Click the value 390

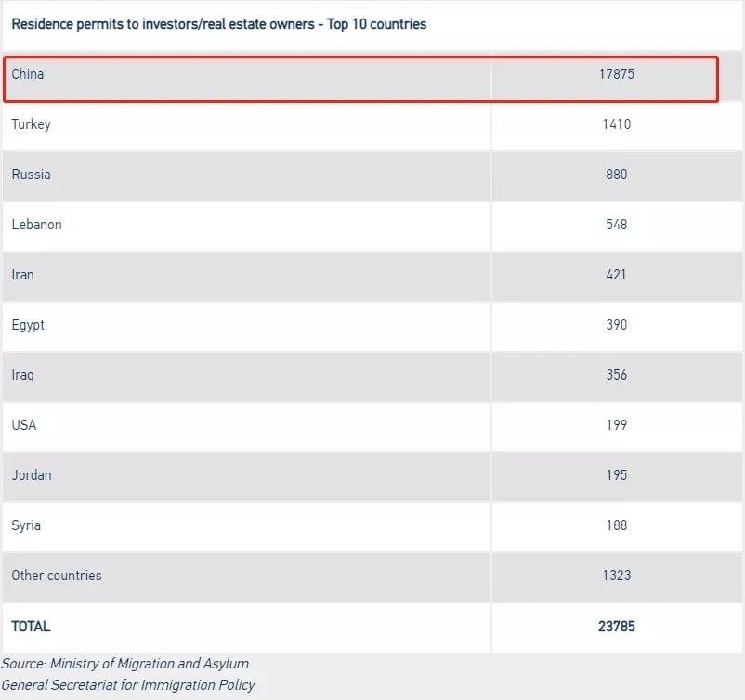(x=616, y=325)
